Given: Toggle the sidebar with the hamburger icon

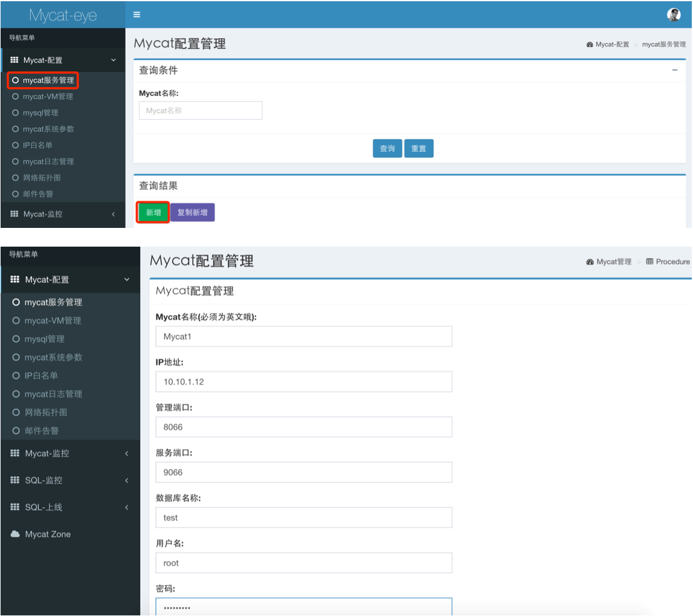Looking at the screenshot, I should 137,15.
